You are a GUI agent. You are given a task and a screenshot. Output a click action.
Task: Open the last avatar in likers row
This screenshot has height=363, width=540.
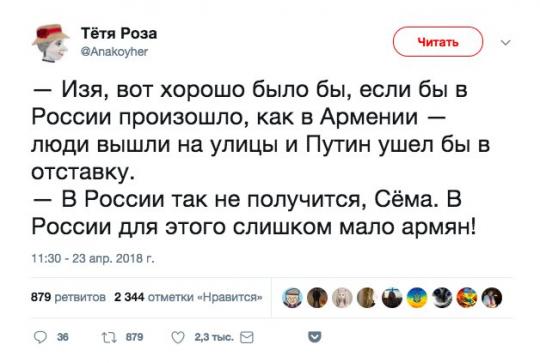492,298
